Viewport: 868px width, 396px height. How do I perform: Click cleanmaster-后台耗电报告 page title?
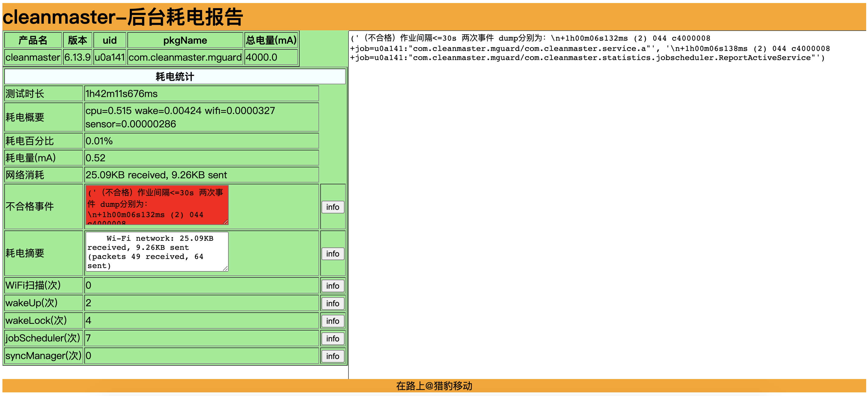[123, 17]
